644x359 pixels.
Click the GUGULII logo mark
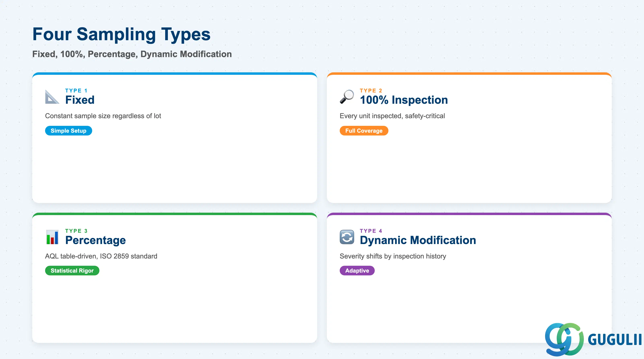pos(564,339)
